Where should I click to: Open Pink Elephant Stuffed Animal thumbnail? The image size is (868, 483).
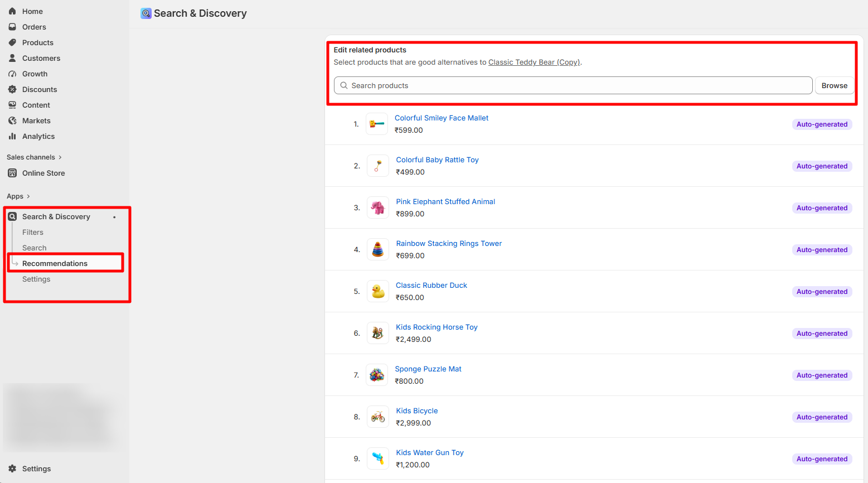[x=378, y=207]
